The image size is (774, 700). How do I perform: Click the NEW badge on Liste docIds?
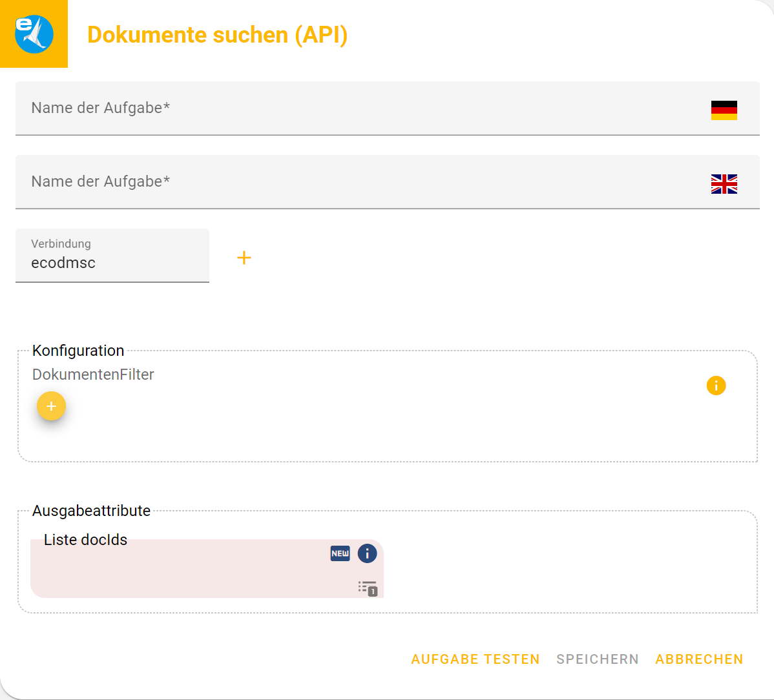(x=340, y=553)
